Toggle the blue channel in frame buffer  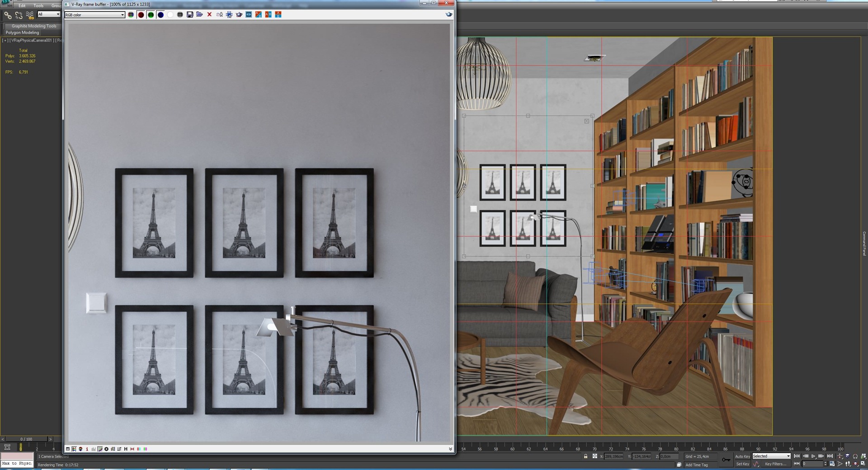(x=160, y=15)
